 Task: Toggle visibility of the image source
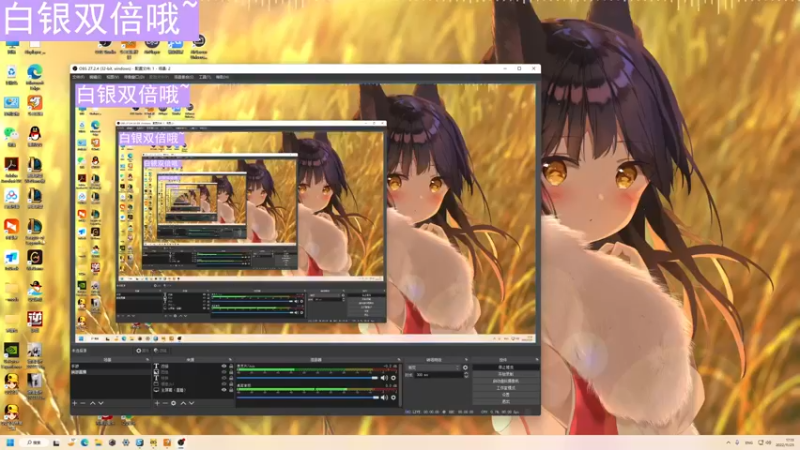click(x=223, y=372)
